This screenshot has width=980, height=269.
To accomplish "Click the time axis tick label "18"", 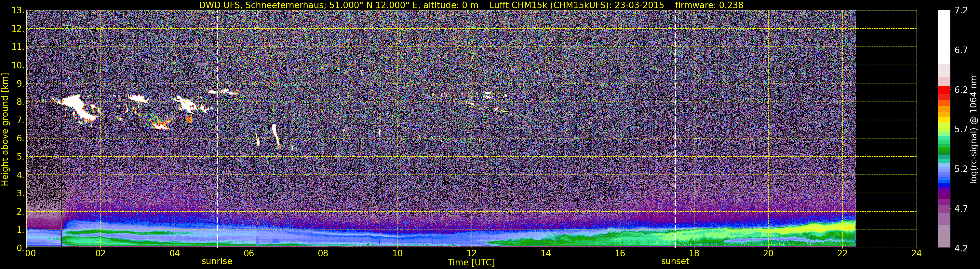I will tap(694, 254).
